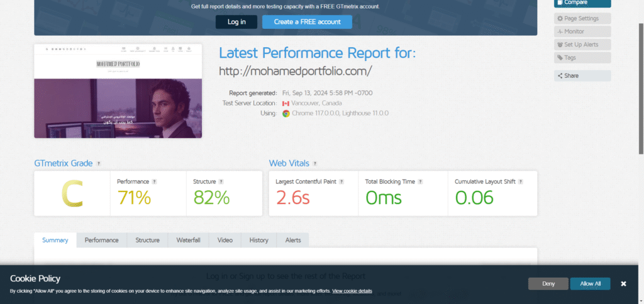
Task: Click the mohamedportfolio site screenshot thumbnail
Action: coord(118,91)
